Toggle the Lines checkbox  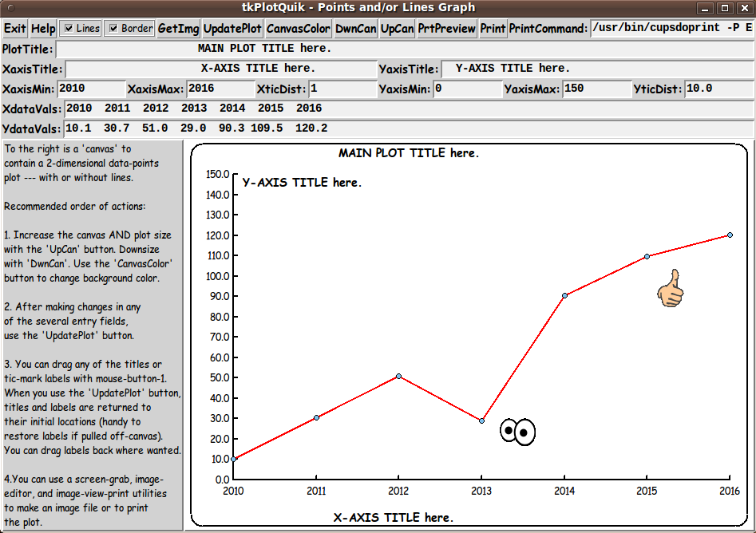click(x=81, y=29)
